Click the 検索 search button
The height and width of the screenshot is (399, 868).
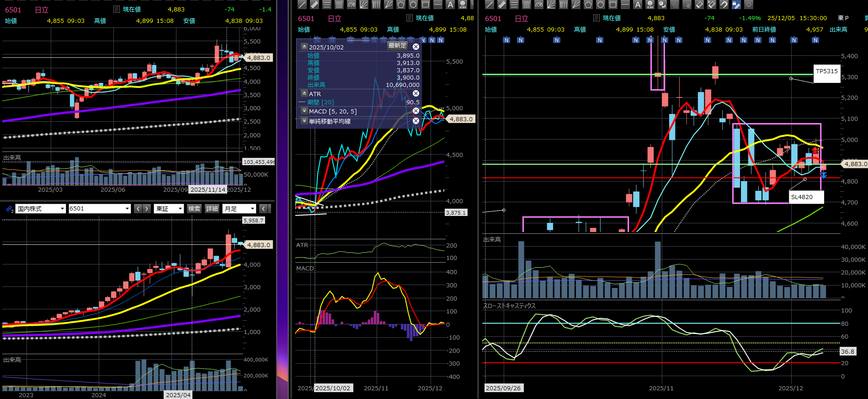tap(194, 209)
